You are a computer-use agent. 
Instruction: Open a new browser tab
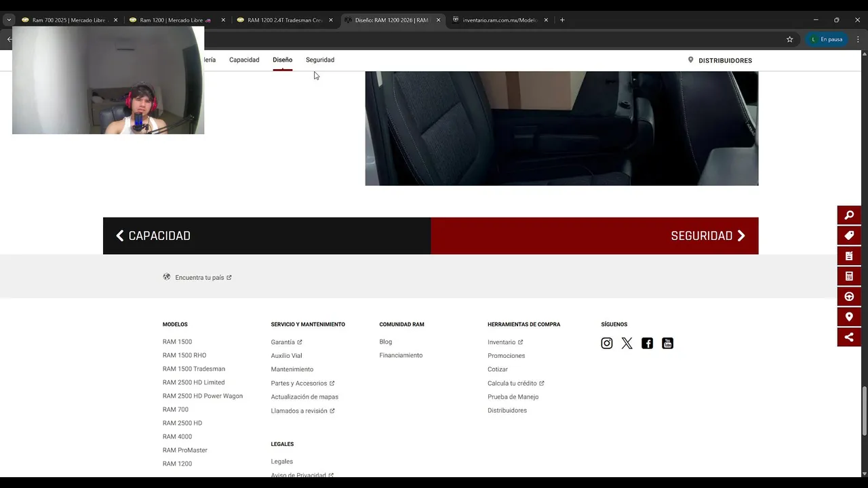[x=562, y=20]
